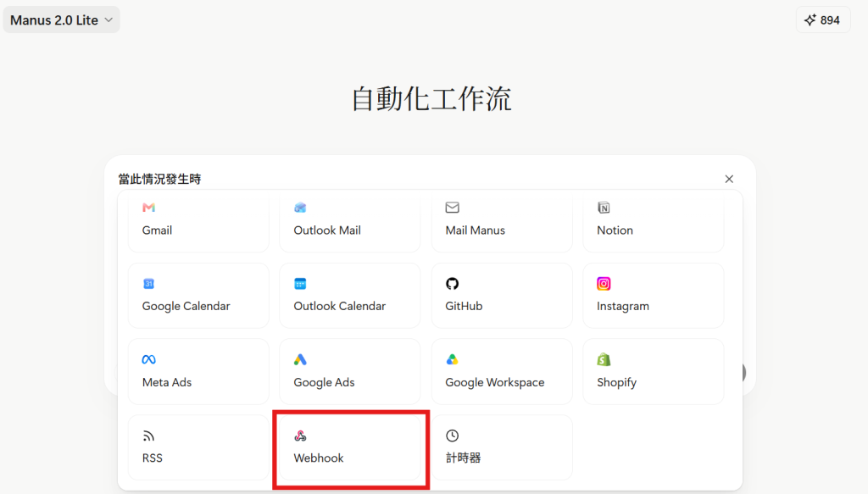Select the Webhook trigger label
This screenshot has height=494, width=868.
click(319, 458)
